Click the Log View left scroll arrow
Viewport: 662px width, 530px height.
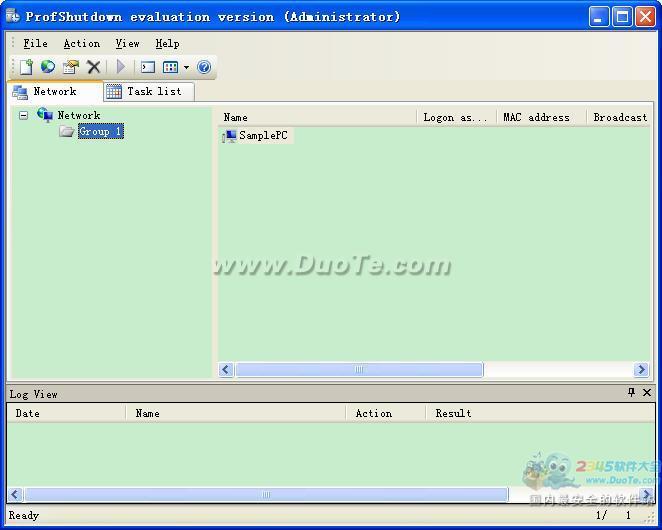click(x=15, y=495)
